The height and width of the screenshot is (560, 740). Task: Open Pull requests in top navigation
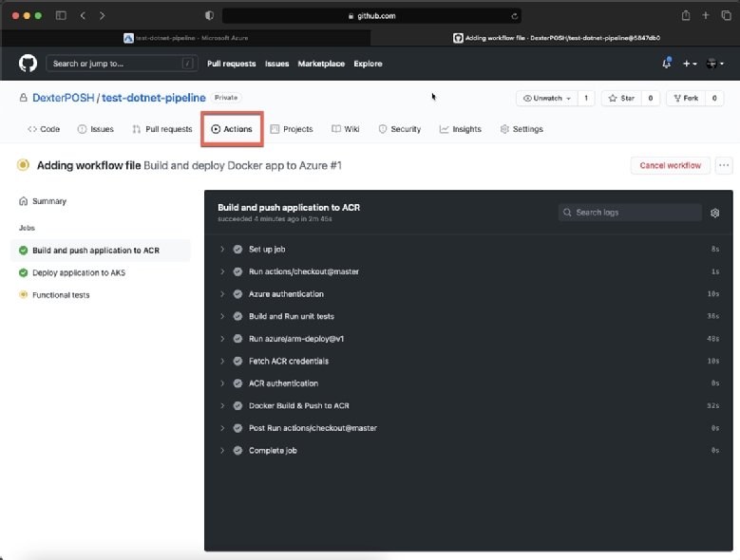point(231,64)
